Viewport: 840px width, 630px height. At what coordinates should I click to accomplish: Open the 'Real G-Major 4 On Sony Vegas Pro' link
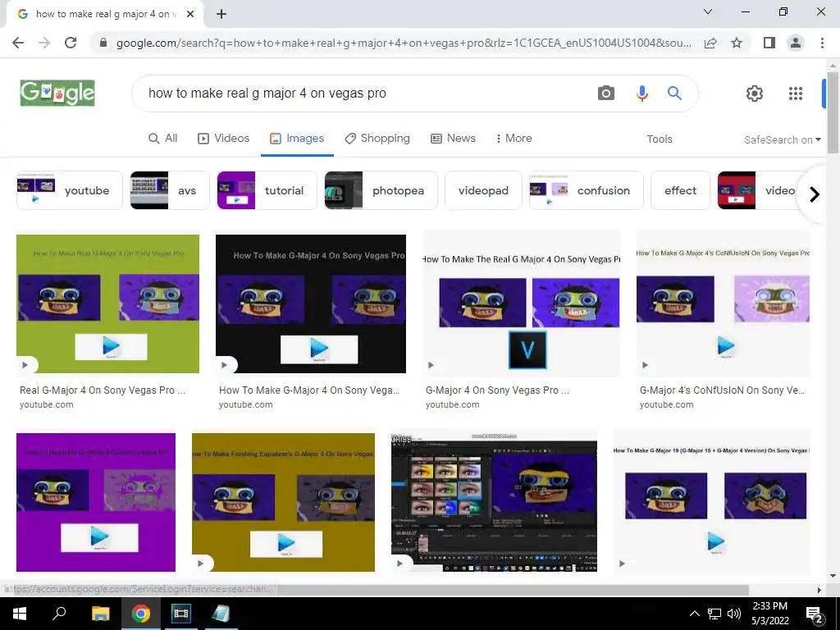103,390
